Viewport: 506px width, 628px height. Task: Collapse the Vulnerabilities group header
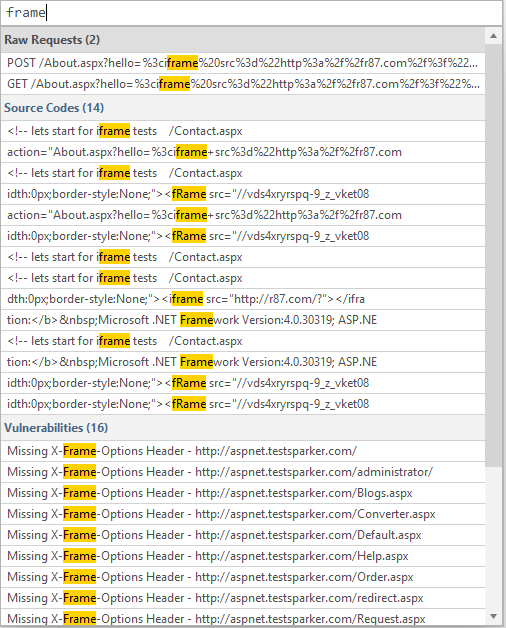[x=243, y=428]
